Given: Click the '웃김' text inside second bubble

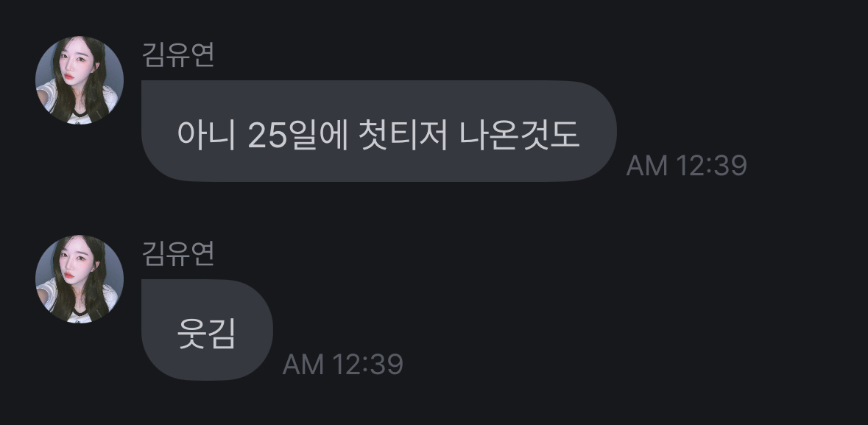Looking at the screenshot, I should click(206, 334).
